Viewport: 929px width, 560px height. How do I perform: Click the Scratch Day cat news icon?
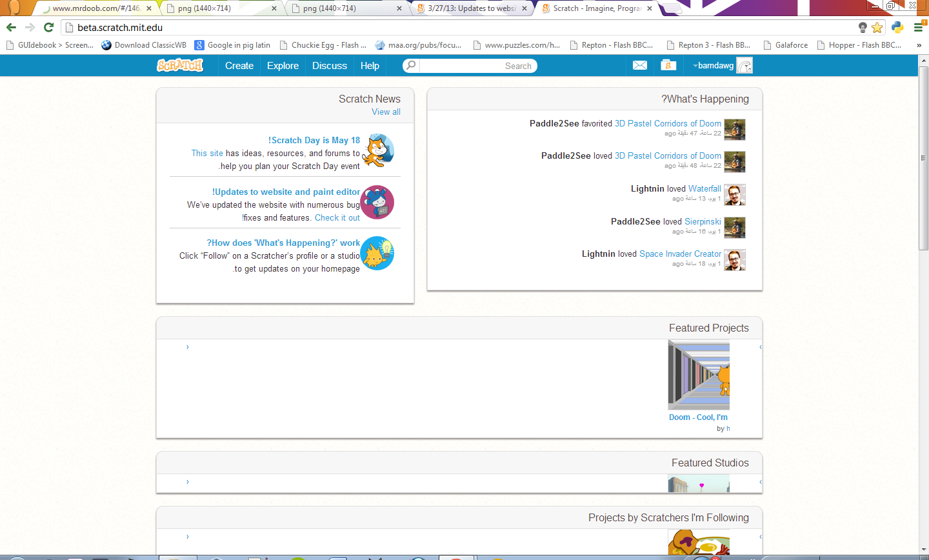pos(377,151)
